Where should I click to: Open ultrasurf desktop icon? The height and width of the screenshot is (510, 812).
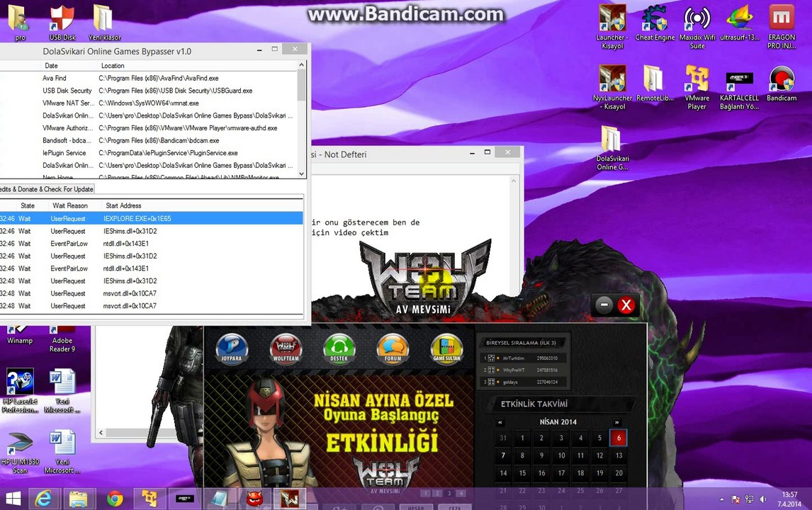point(740,23)
